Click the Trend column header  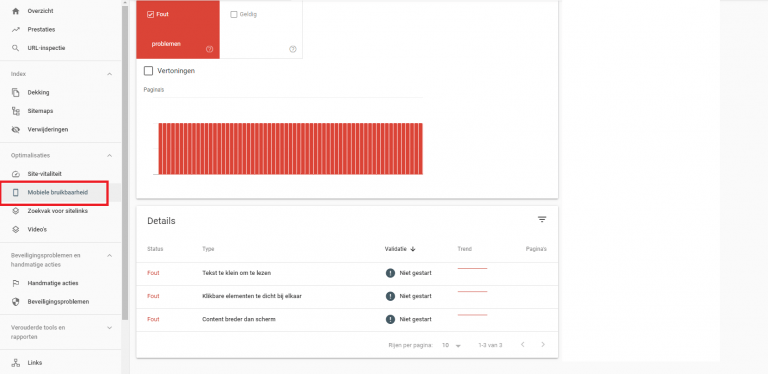point(464,249)
